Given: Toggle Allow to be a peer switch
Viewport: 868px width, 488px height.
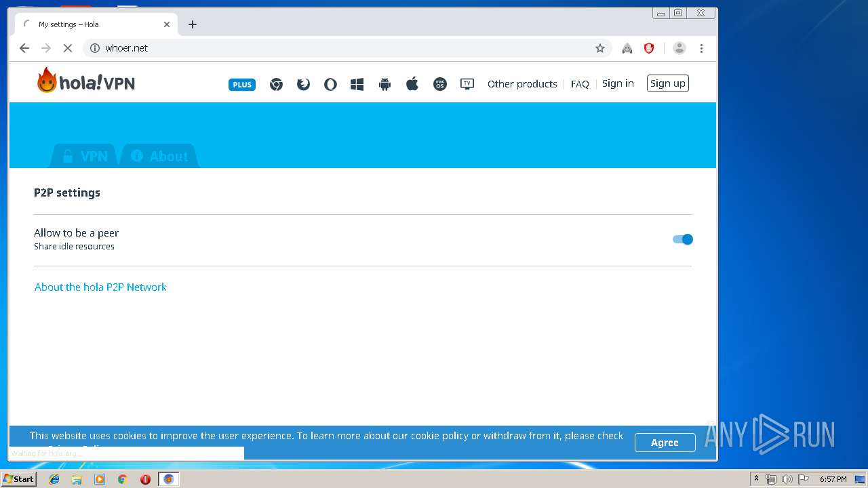Looking at the screenshot, I should (x=683, y=239).
